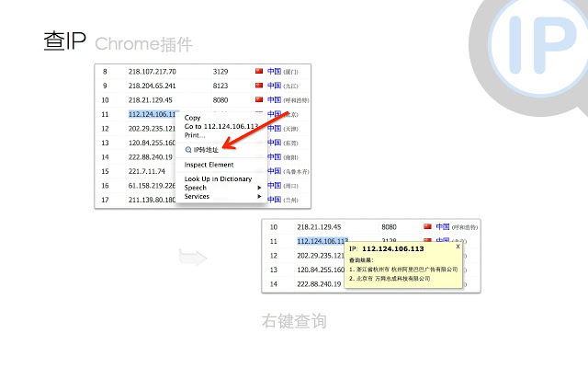Click row number 8 in table
This screenshot has height=368, width=588.
click(105, 72)
